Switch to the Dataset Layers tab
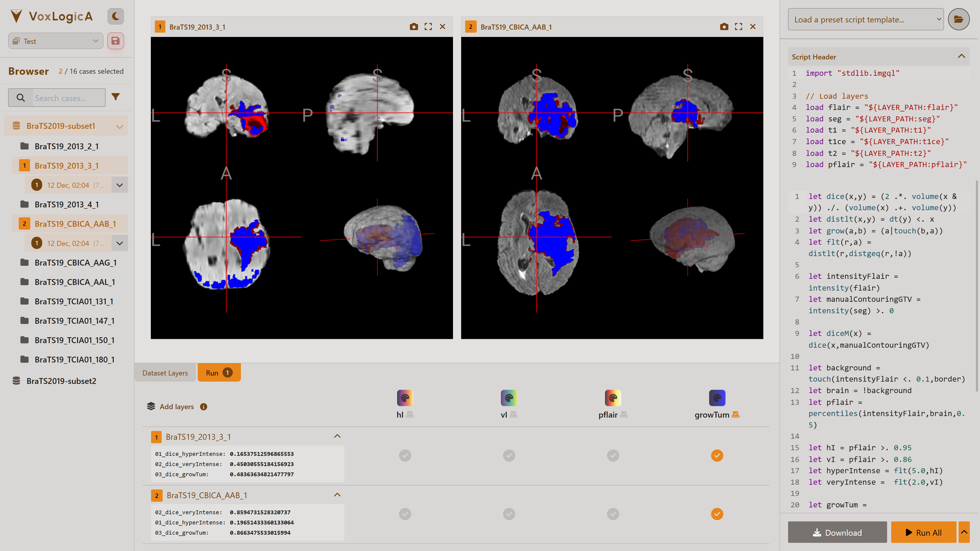Screen dimensions: 980x551 pyautogui.click(x=165, y=373)
